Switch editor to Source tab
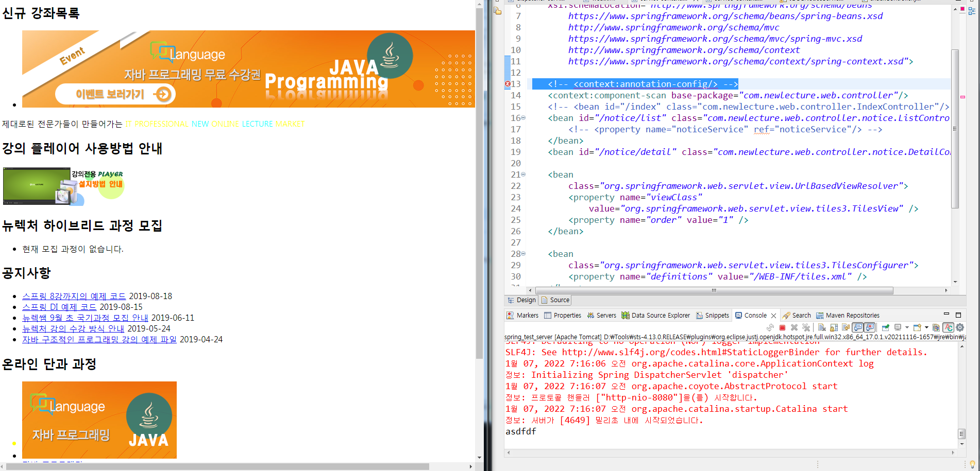This screenshot has height=471, width=980. pyautogui.click(x=555, y=300)
